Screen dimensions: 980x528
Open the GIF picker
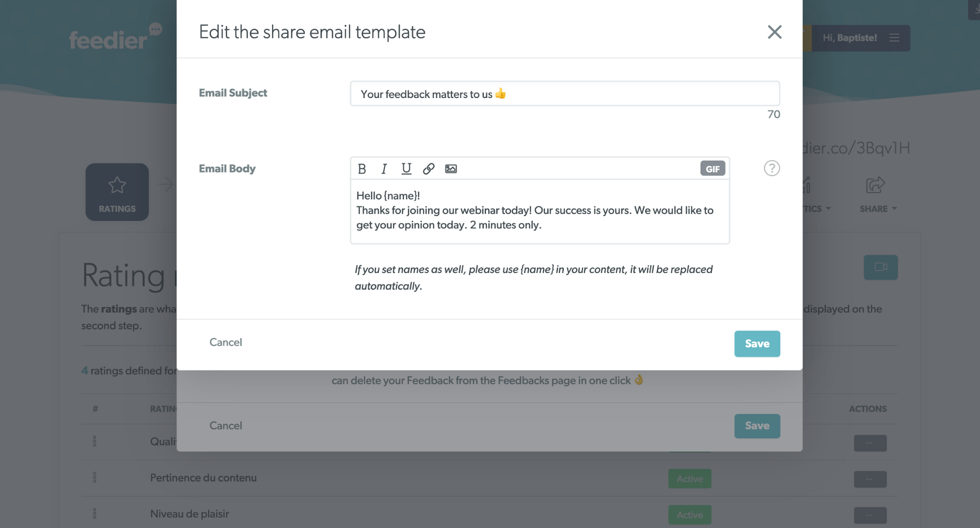coord(712,168)
